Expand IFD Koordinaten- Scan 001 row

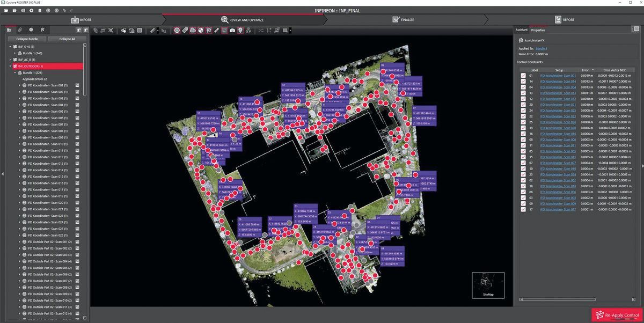pyautogui.click(x=20, y=85)
